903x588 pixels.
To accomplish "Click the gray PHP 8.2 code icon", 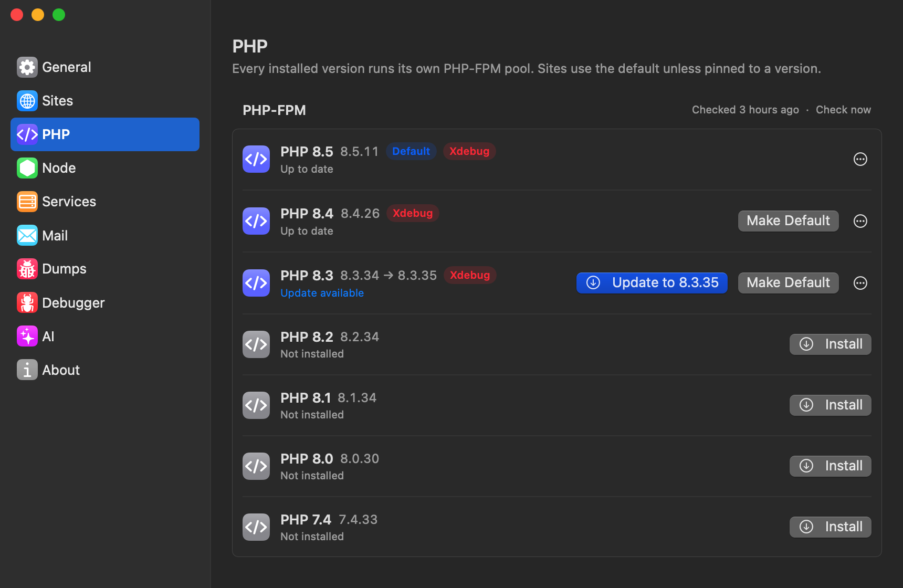I will [x=256, y=344].
